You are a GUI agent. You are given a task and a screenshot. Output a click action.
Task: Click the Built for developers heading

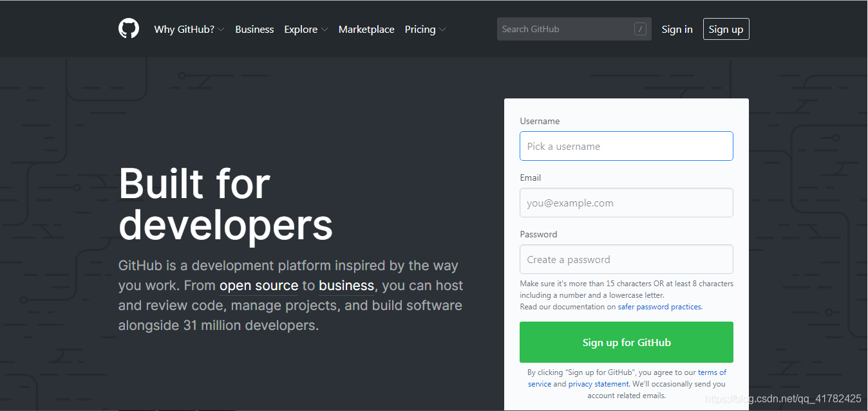(x=225, y=204)
